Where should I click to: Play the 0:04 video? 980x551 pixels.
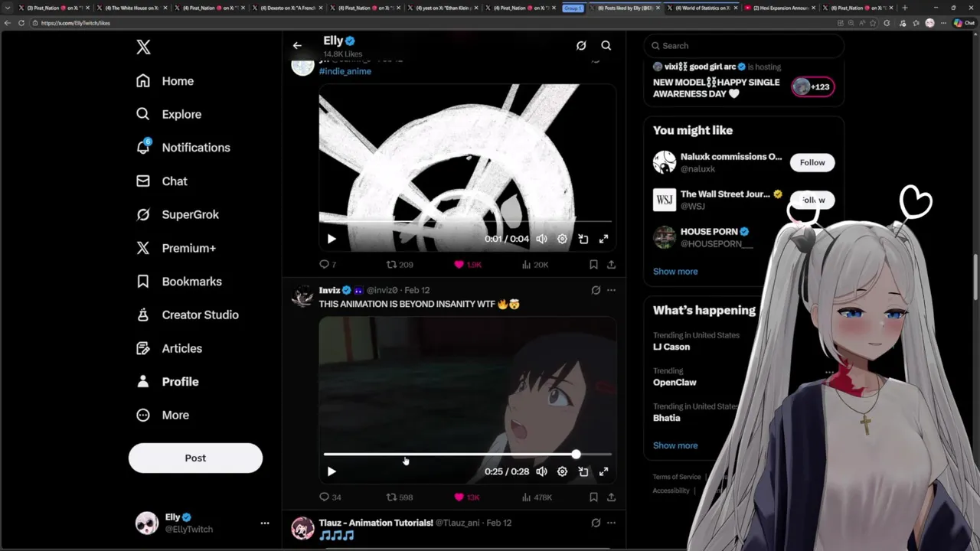(x=332, y=239)
